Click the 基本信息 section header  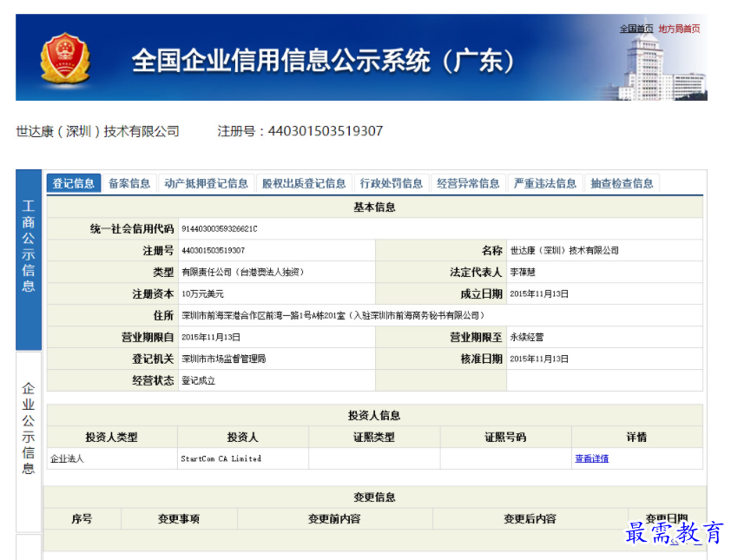[374, 207]
